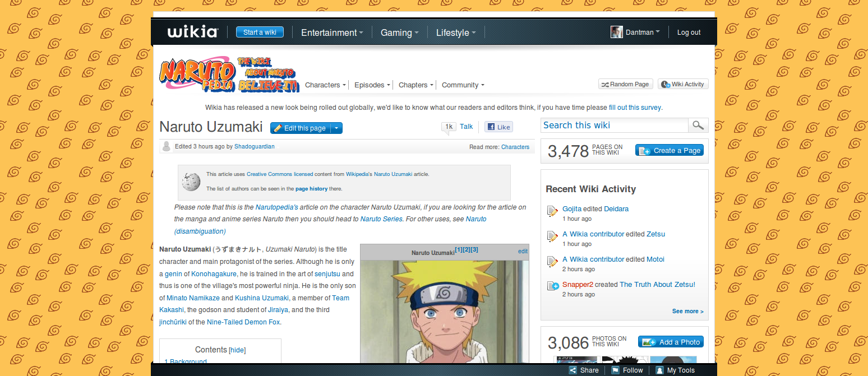Click the Nine-Tailed Demon Fox link
Image resolution: width=868 pixels, height=376 pixels.
pyautogui.click(x=243, y=322)
